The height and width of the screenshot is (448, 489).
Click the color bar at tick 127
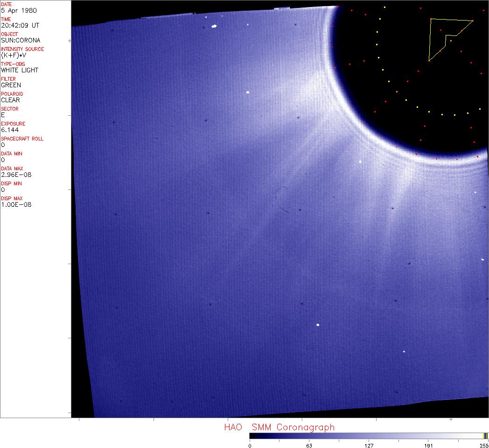pos(369,435)
